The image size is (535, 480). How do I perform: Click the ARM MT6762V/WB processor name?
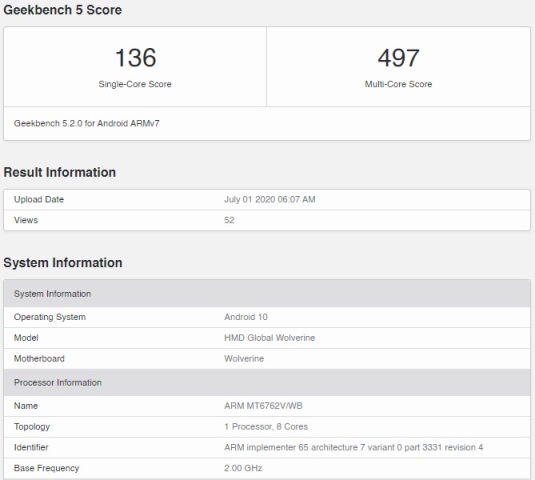click(263, 406)
